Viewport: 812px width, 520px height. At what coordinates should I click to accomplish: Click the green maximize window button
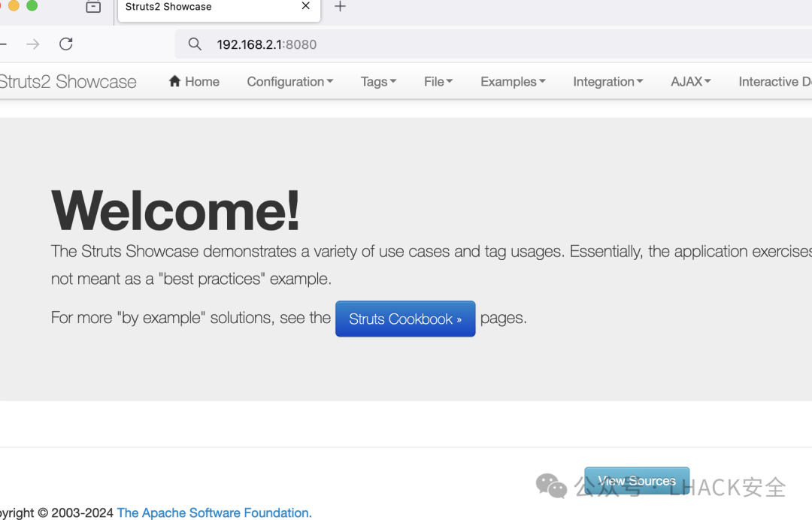click(32, 6)
